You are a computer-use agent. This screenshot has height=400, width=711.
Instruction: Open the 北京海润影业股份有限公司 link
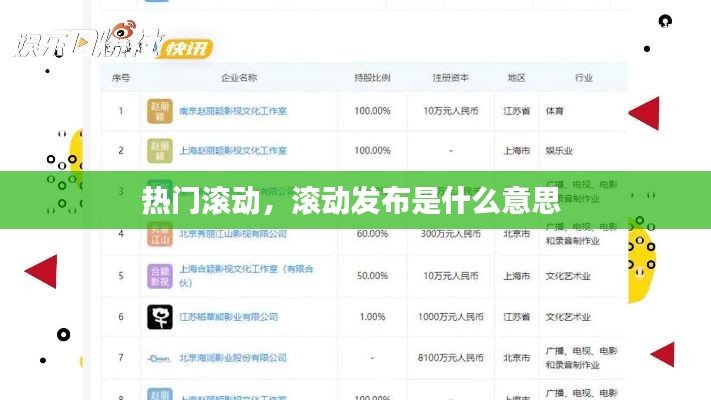(233, 357)
